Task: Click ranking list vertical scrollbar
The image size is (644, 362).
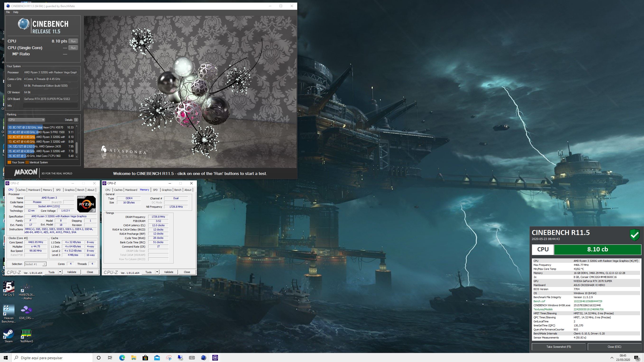Action: coord(77,141)
